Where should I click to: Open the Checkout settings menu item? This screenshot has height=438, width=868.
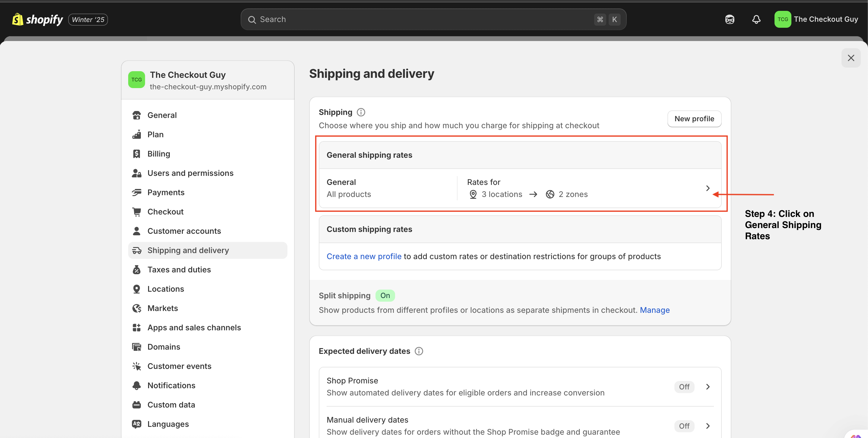(x=165, y=211)
